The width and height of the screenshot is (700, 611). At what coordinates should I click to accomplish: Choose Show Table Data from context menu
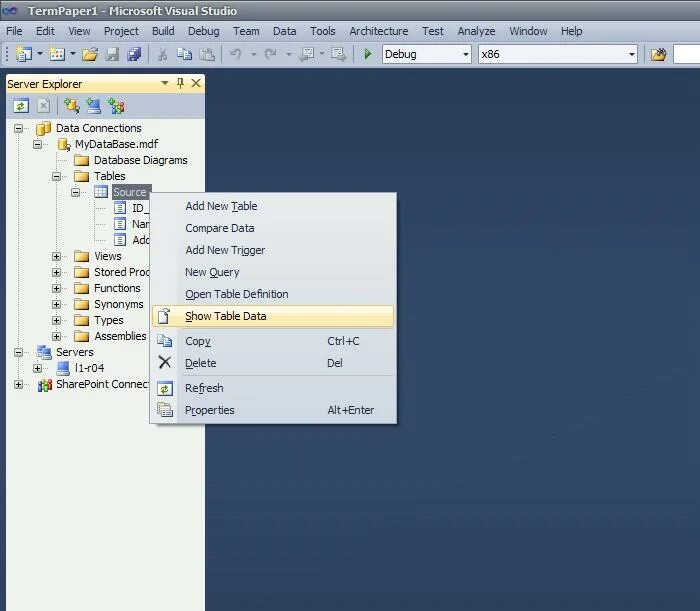pyautogui.click(x=273, y=316)
